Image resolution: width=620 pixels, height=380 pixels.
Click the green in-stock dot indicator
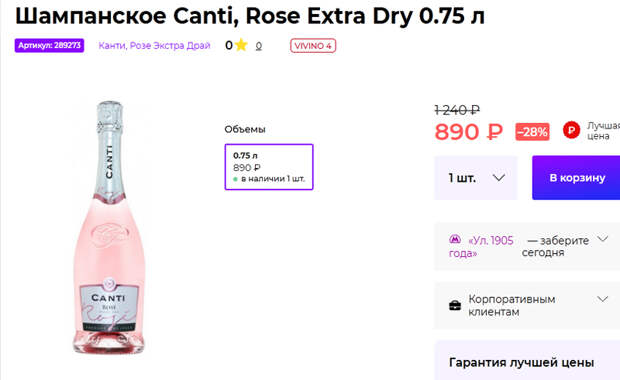pyautogui.click(x=235, y=179)
